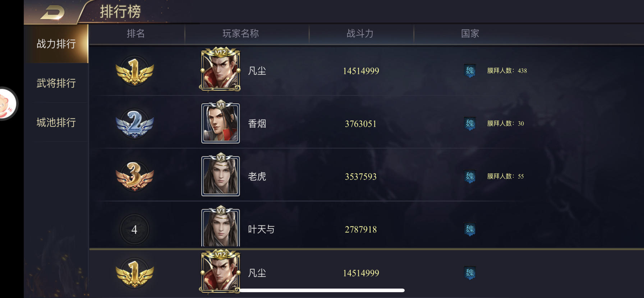The image size is (644, 298).
Task: Tap 膜拜人数: 438 worship label
Action: coord(507,71)
